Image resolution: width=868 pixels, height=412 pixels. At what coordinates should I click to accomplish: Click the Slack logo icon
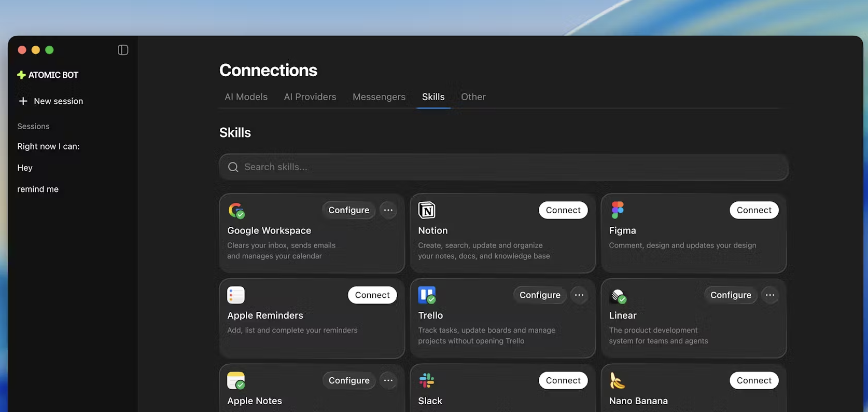coord(427,380)
